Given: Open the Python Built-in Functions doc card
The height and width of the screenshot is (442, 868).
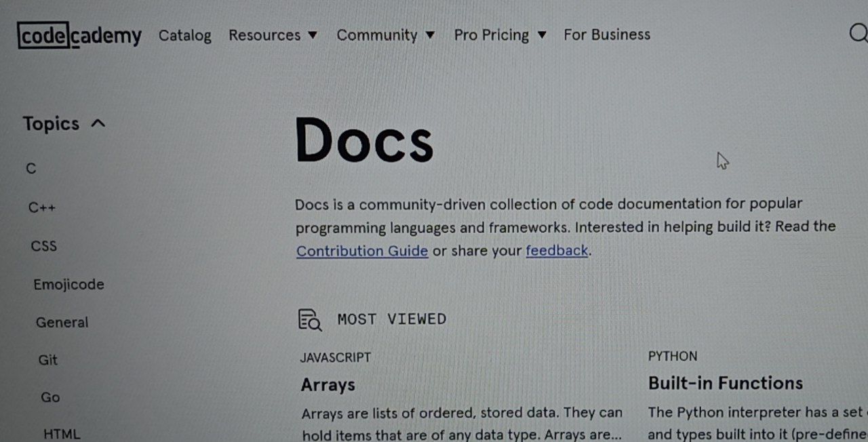Looking at the screenshot, I should (757, 396).
